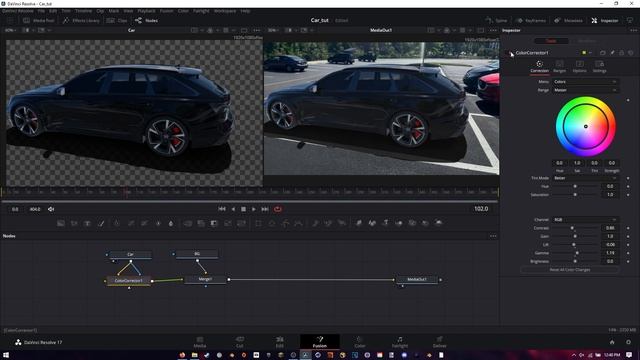640x360 pixels.
Task: Switch to the Settings tab in the Inspector
Action: click(599, 67)
